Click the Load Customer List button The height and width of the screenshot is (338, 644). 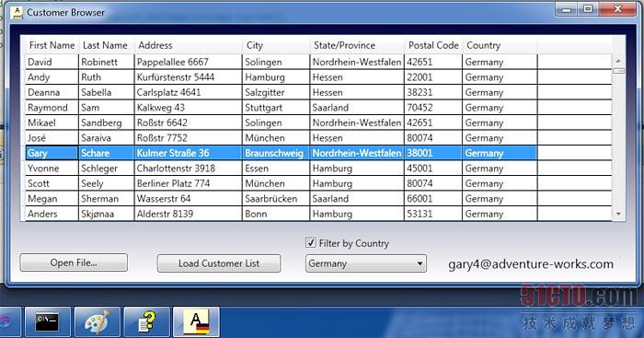pyautogui.click(x=219, y=263)
